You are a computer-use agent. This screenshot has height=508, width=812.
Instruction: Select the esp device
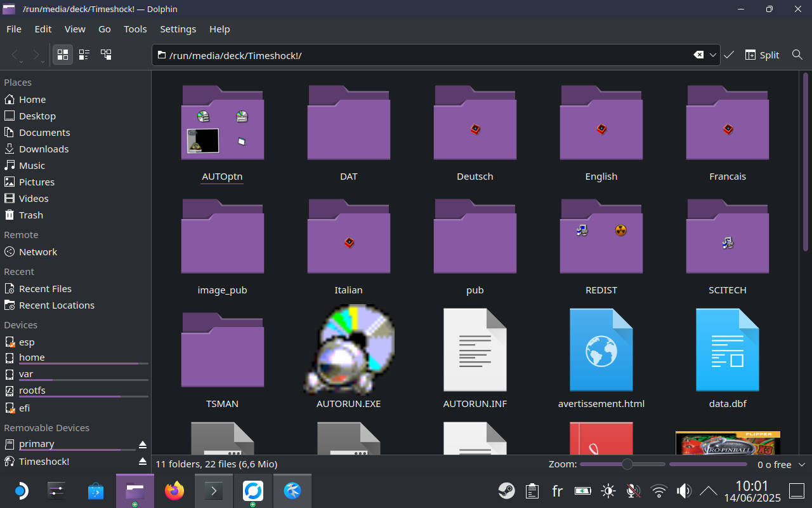click(75, 342)
